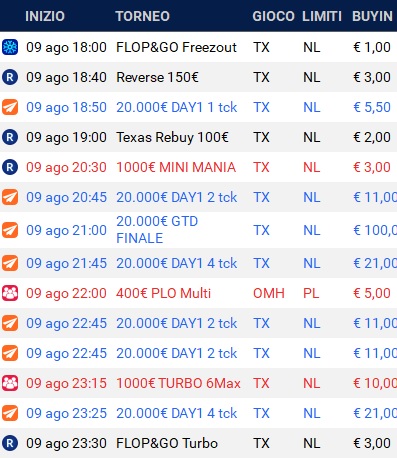The image size is (397, 458).
Task: Sort by the BUYIN column header
Action: (372, 16)
